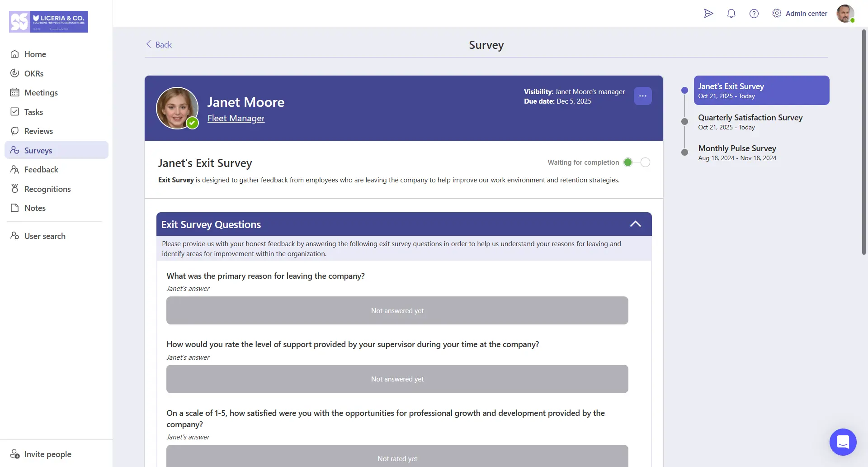The image size is (868, 467).
Task: Open OKRs using its sidebar icon
Action: coord(15,73)
